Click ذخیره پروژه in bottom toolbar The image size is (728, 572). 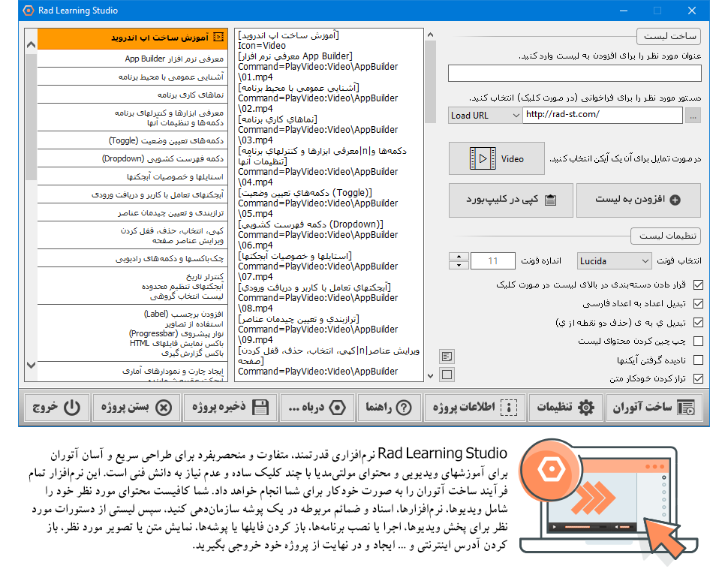230,407
